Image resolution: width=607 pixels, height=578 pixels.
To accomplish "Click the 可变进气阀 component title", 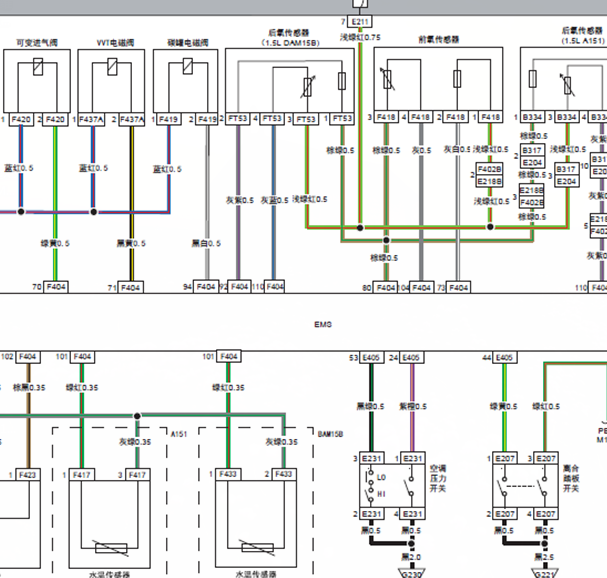I will 37,42.
